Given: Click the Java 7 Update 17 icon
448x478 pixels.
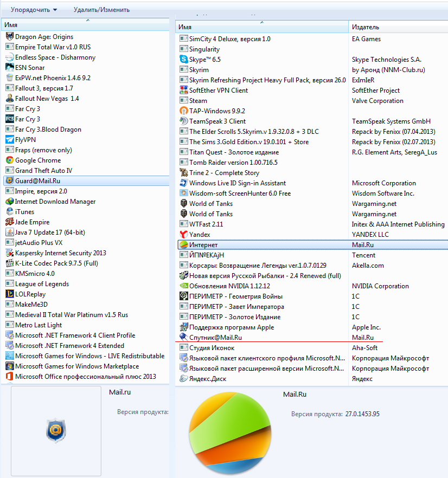Looking at the screenshot, I should point(10,232).
